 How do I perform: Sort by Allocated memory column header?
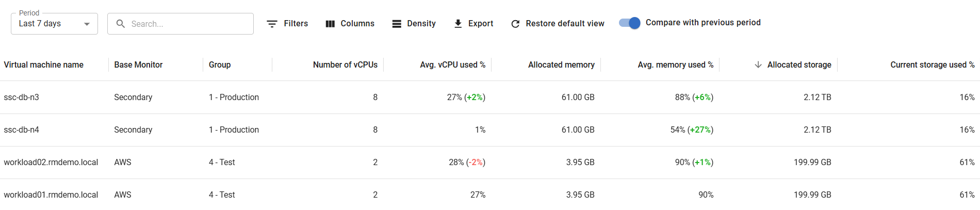pos(561,64)
